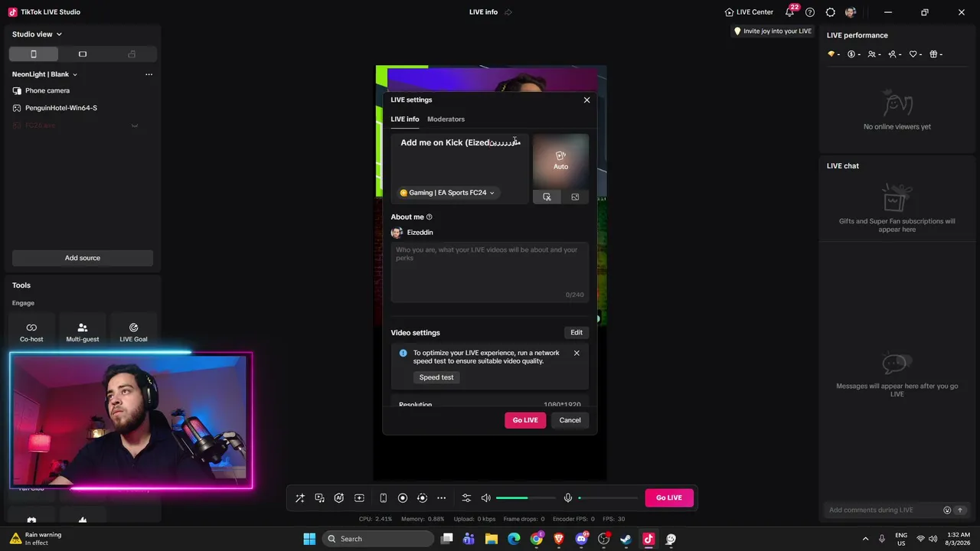Dismiss the network speed test notice
The width and height of the screenshot is (980, 551).
(577, 354)
